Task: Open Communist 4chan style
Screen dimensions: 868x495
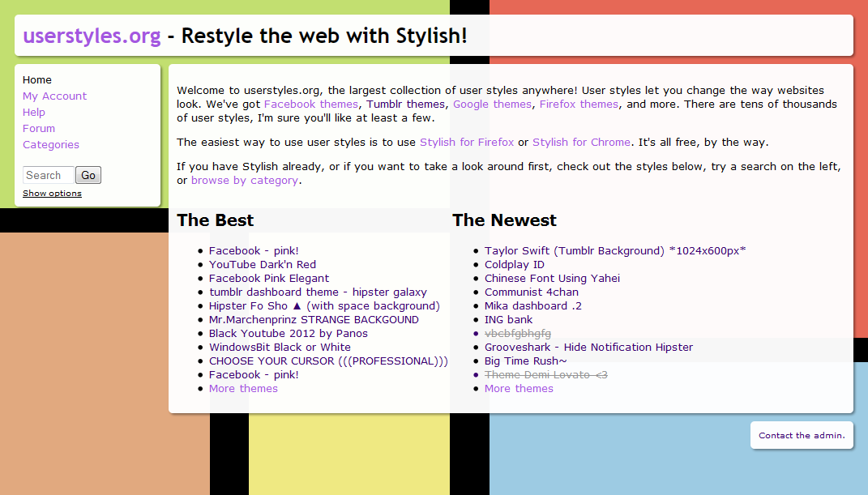Action: pyautogui.click(x=532, y=292)
